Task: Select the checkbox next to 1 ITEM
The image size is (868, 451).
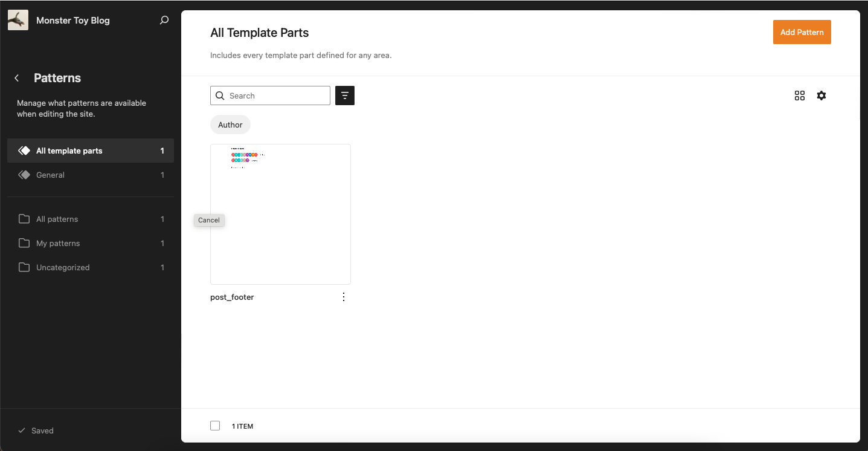Action: (x=215, y=426)
